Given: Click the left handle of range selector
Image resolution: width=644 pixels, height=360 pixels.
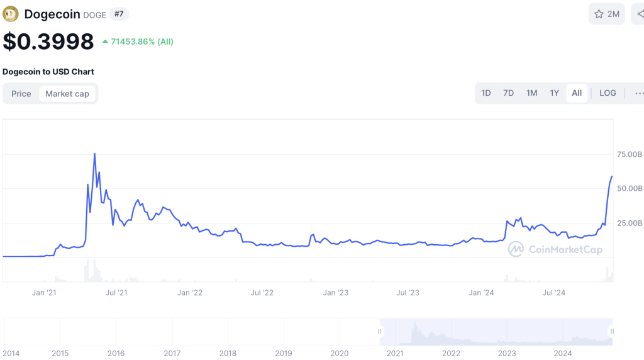Looking at the screenshot, I should coord(379,331).
